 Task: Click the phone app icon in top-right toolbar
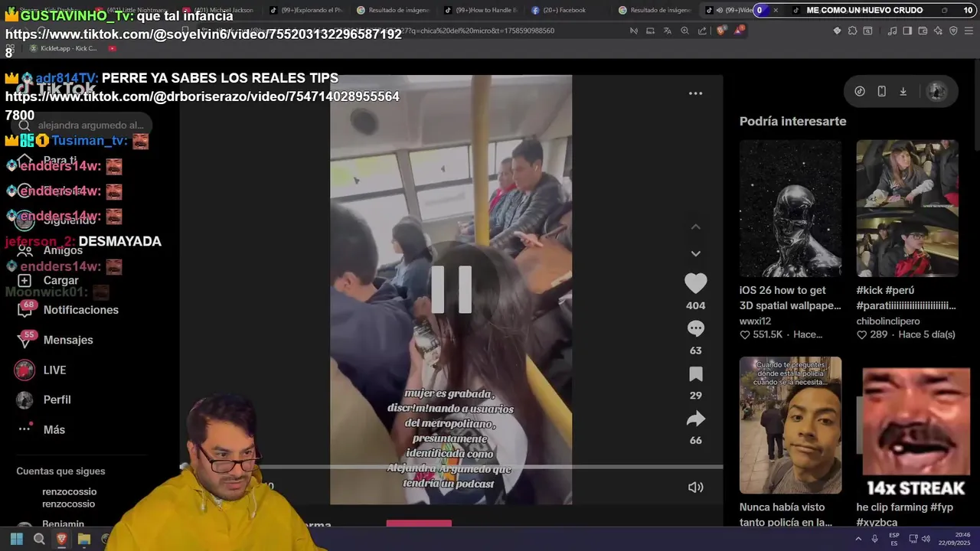(x=881, y=91)
